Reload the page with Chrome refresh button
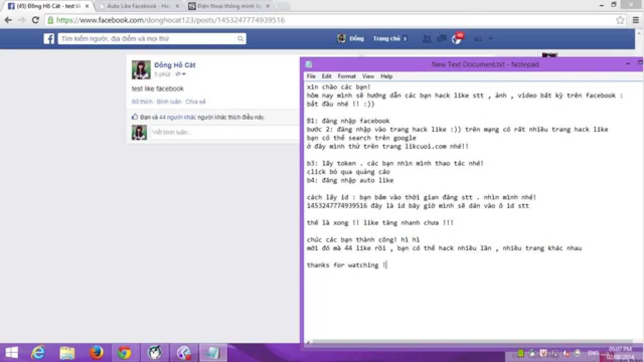The width and height of the screenshot is (644, 362). (x=35, y=20)
